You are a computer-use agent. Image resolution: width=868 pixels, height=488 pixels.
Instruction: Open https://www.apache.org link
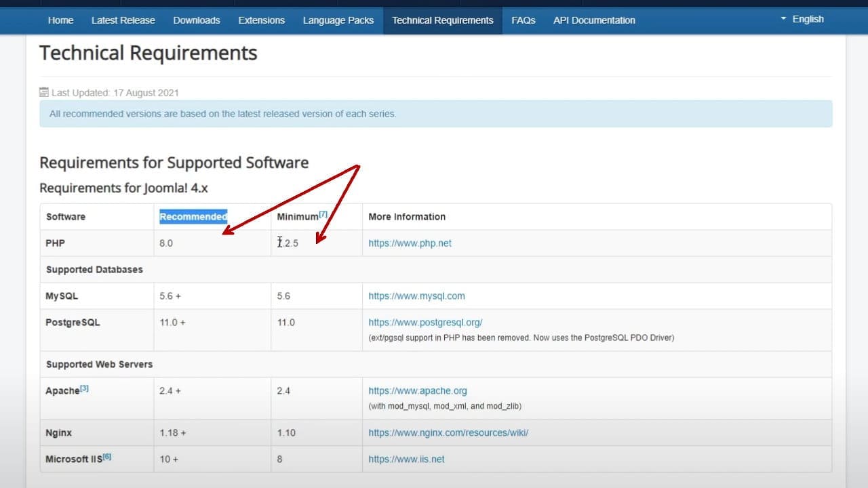coord(418,390)
